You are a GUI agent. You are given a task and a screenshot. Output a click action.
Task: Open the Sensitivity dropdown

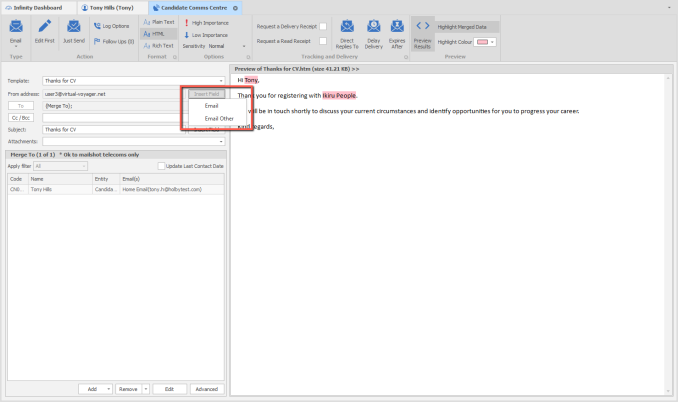(x=244, y=46)
